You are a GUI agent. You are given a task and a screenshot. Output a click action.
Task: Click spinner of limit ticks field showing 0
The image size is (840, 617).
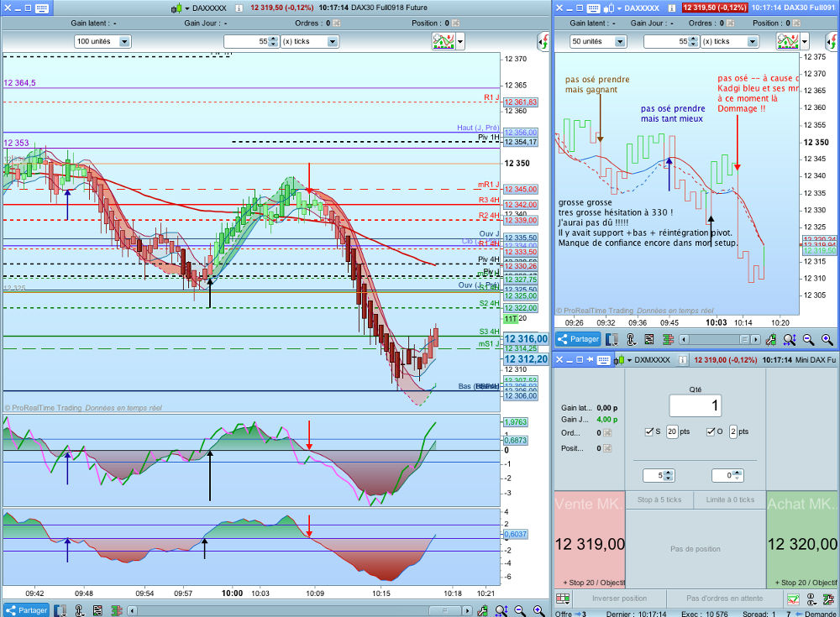click(738, 475)
